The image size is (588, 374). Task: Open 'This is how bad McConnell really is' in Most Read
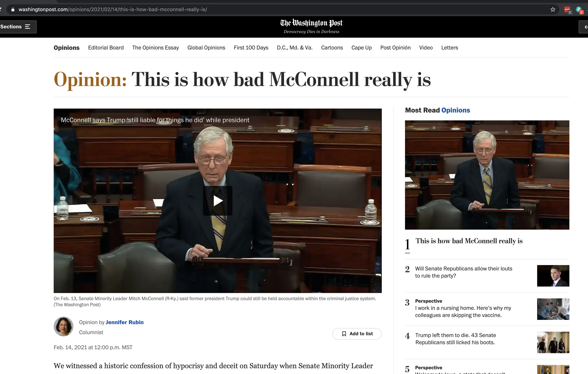[469, 241]
